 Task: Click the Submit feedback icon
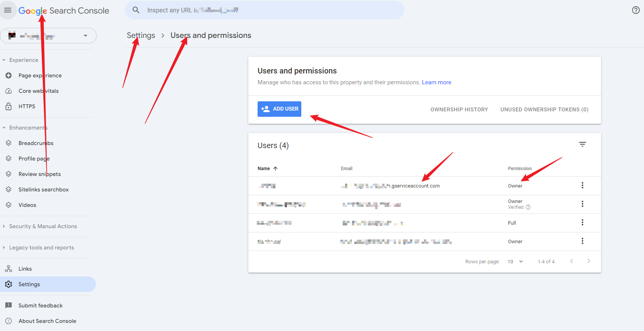(x=9, y=305)
